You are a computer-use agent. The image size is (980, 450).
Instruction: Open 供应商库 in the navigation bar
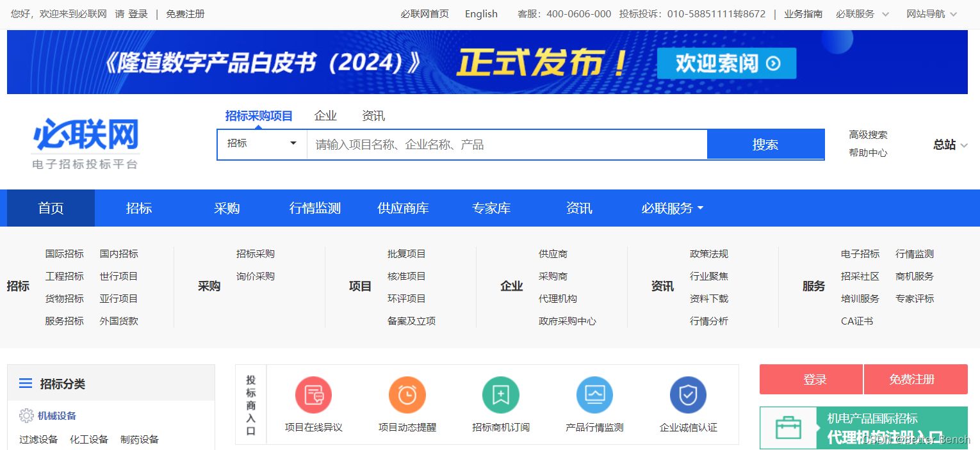[x=403, y=208]
